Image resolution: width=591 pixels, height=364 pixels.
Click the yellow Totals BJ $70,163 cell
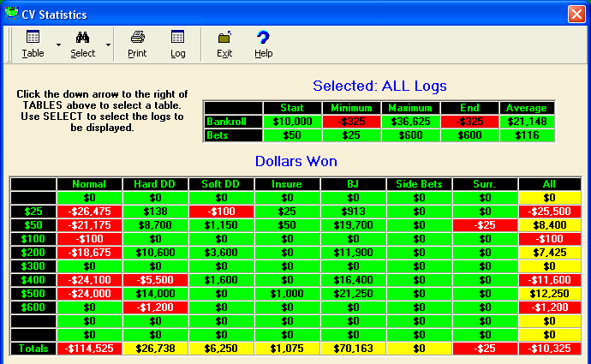tap(352, 349)
